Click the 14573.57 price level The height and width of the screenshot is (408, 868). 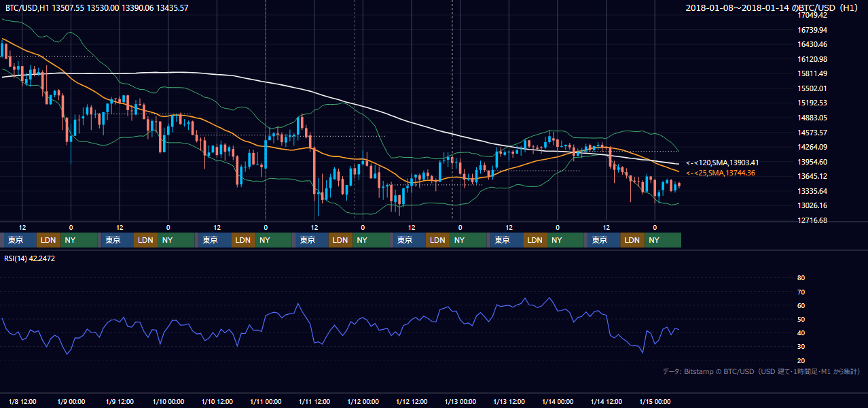click(812, 133)
